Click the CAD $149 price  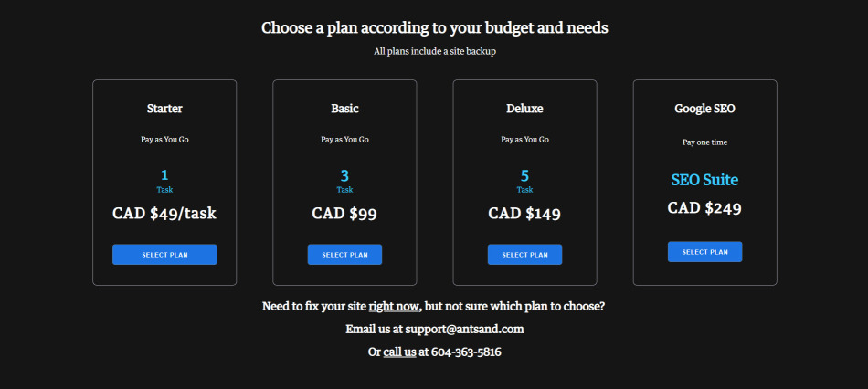coord(524,214)
